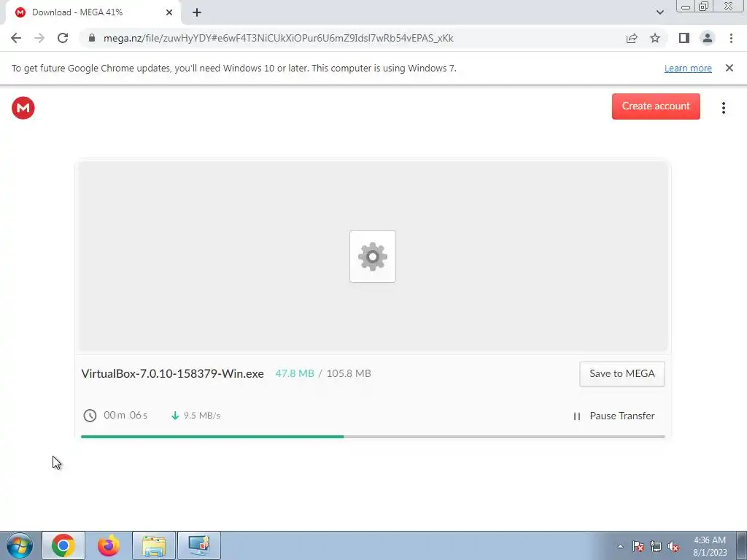Image resolution: width=747 pixels, height=560 pixels.
Task: Pause the file transfer
Action: [614, 416]
